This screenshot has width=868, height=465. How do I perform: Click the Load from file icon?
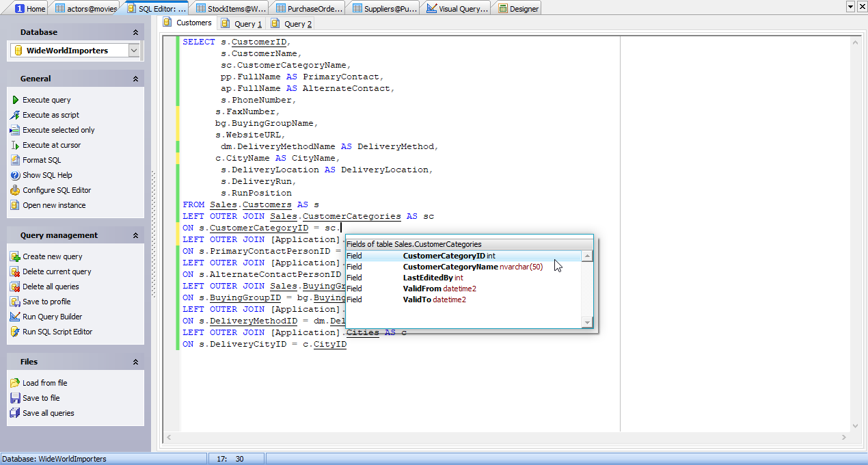[x=15, y=383]
